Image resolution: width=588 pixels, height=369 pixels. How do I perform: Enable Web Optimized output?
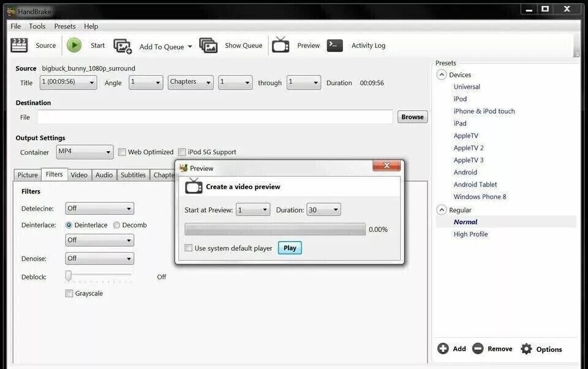122,152
